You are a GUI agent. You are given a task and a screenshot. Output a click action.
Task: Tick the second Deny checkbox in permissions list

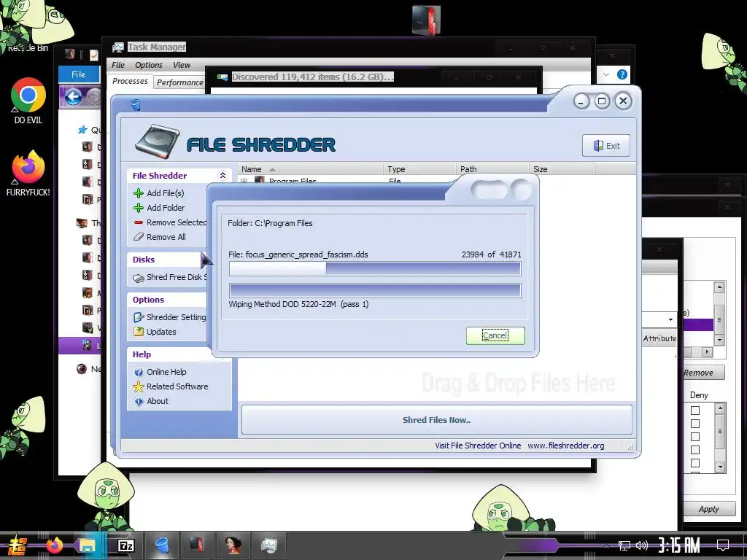695,424
